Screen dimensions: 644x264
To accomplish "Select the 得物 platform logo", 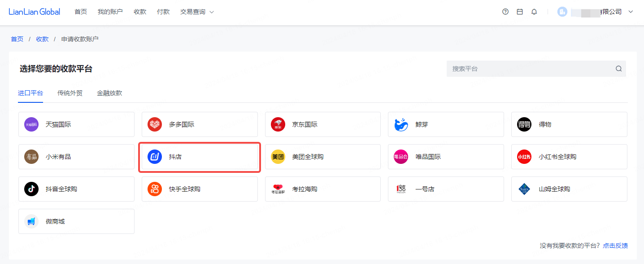I will pos(524,124).
